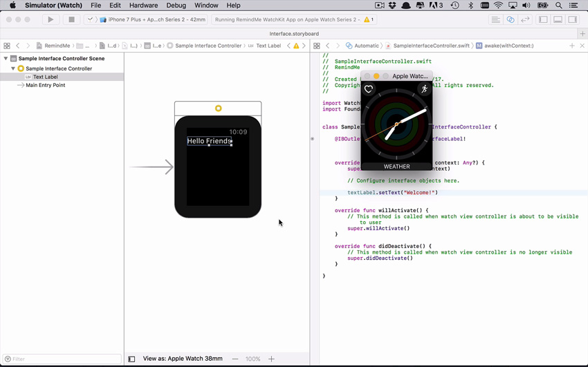The width and height of the screenshot is (588, 367).
Task: Toggle the Navigator panel visibility
Action: click(543, 19)
